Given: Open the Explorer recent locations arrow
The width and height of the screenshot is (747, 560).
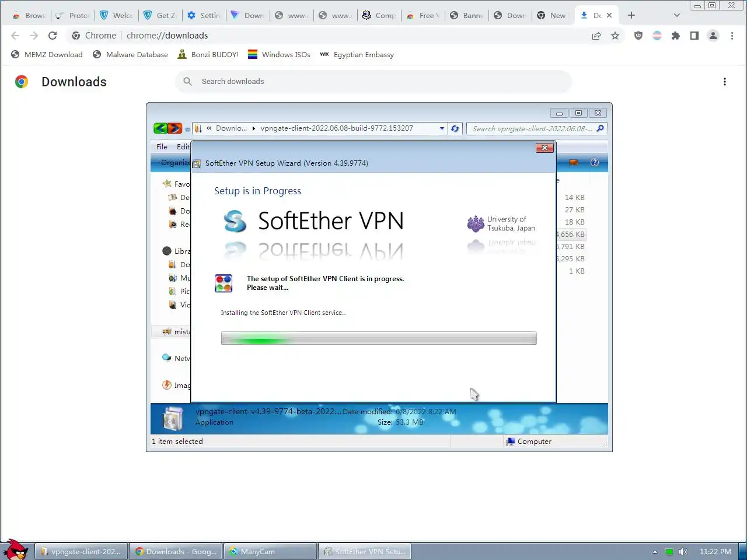Looking at the screenshot, I should pyautogui.click(x=187, y=129).
